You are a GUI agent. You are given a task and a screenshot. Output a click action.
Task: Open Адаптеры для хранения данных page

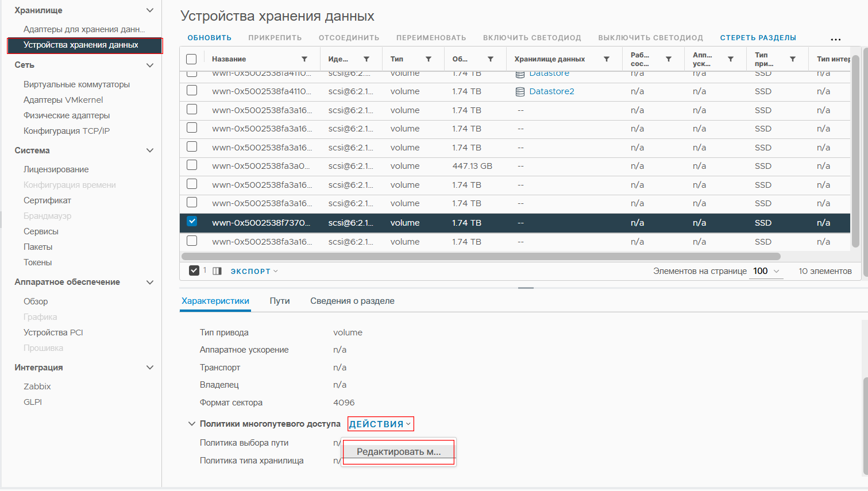tap(84, 29)
